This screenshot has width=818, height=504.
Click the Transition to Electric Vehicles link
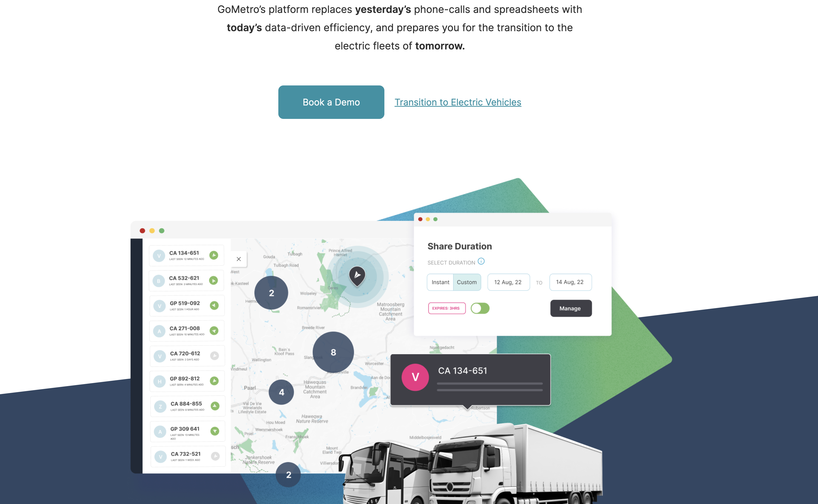(457, 102)
